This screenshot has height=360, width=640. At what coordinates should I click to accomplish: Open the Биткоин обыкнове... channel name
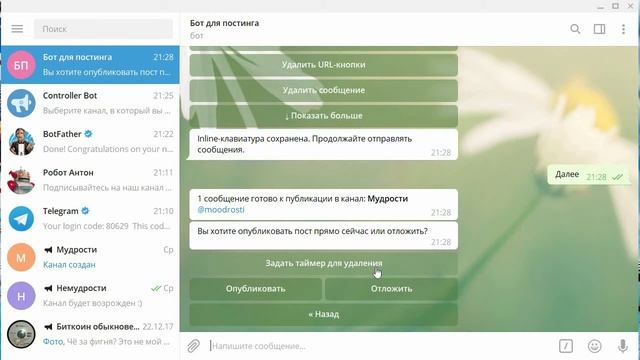(98, 327)
